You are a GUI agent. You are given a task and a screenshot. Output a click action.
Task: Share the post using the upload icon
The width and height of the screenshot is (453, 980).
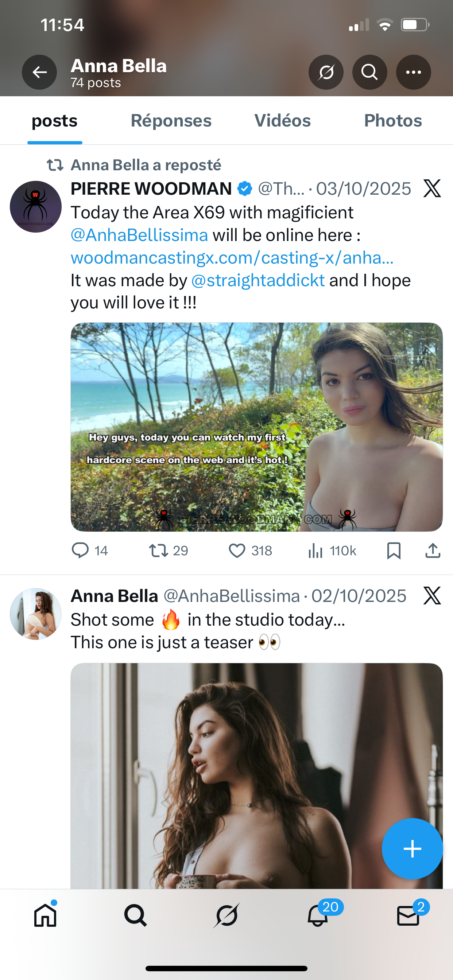coord(433,551)
